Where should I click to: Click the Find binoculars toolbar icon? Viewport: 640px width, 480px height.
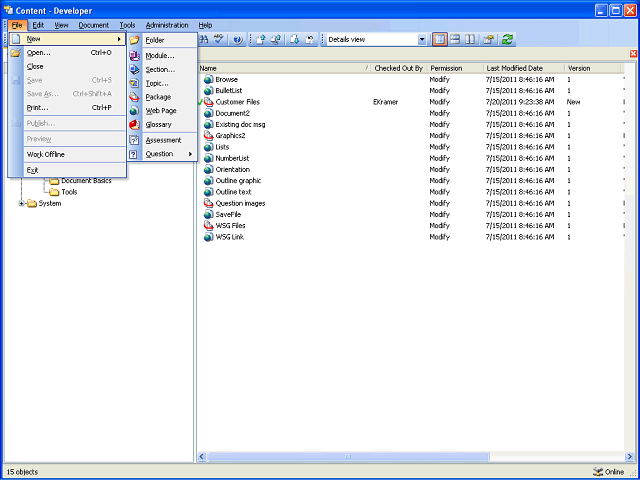[x=204, y=39]
